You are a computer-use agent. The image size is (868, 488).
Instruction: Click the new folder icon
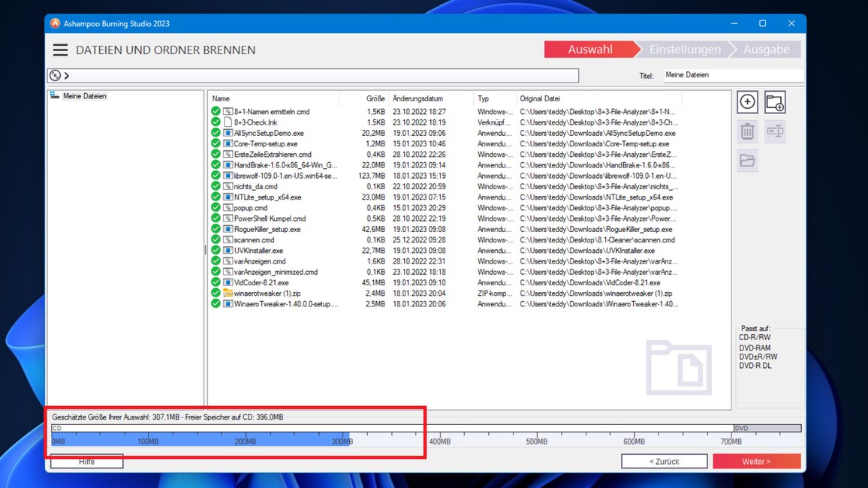[x=775, y=102]
